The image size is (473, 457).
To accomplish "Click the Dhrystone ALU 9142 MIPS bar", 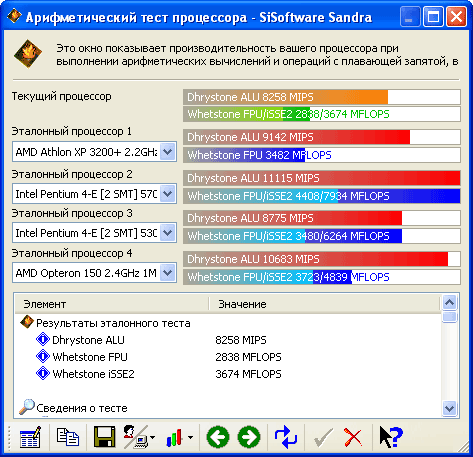I will (322, 137).
